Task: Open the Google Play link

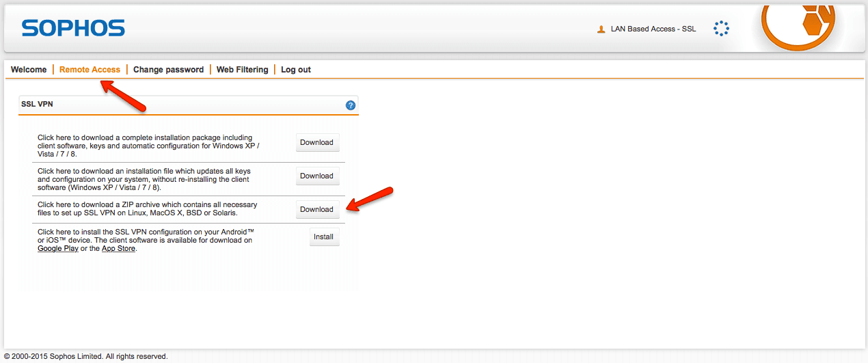Action: pos(58,249)
